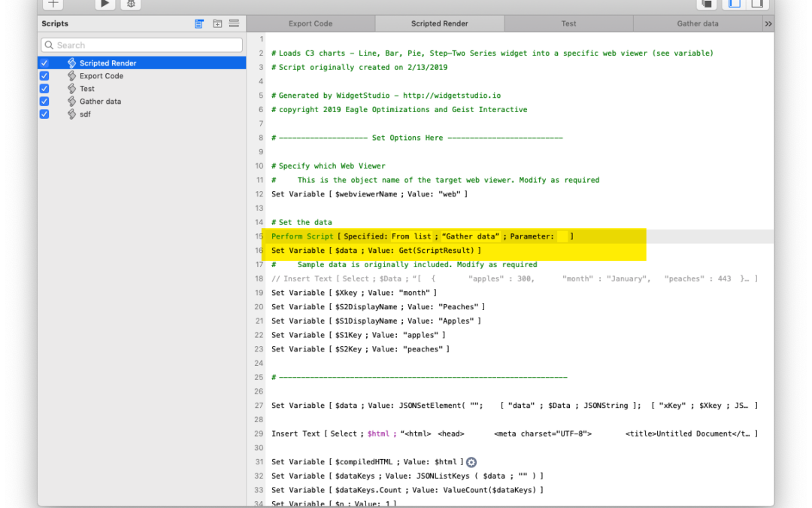The width and height of the screenshot is (812, 508).
Task: Select line 32 Set Variable $dataKeys
Action: coord(408,476)
